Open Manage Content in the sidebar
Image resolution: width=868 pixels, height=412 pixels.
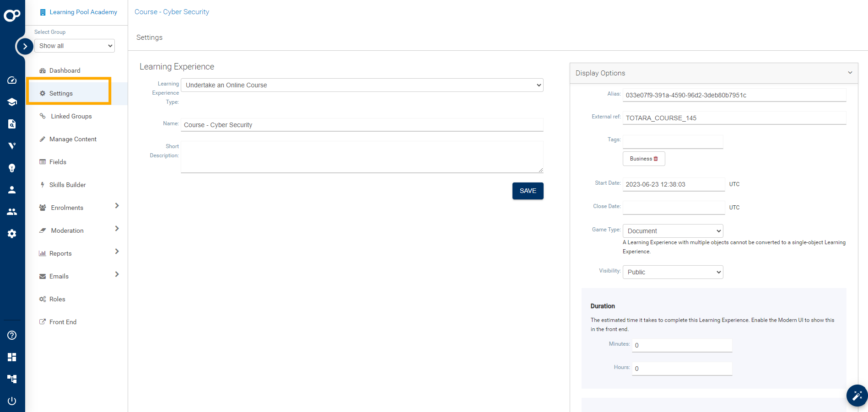(73, 139)
